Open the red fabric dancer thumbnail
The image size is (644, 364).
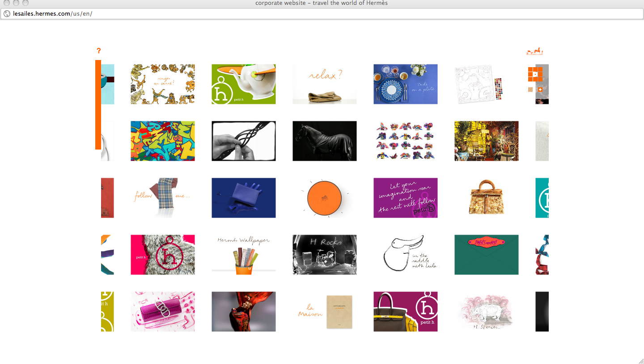pyautogui.click(x=244, y=312)
